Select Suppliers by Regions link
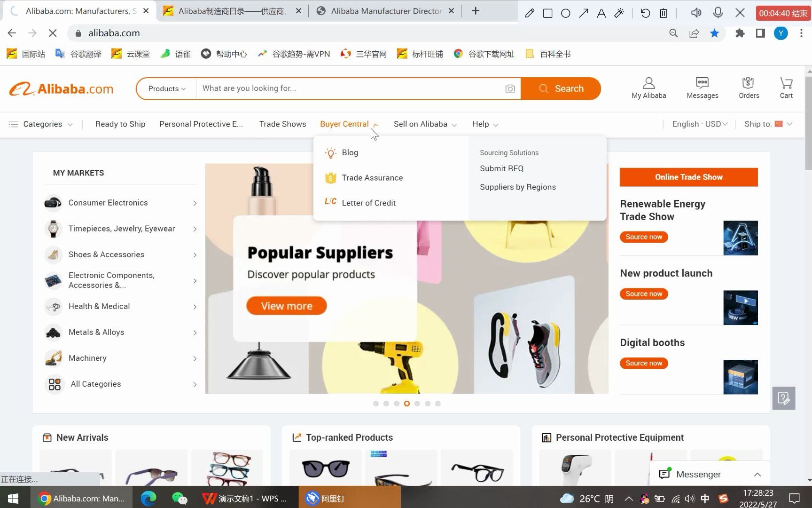This screenshot has height=508, width=812. (517, 187)
